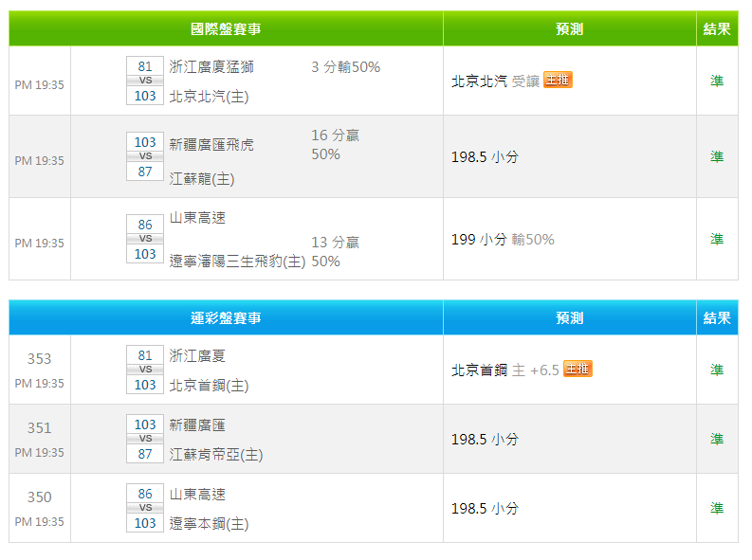Open the team name 遼寧瀋陽三生飛豹(主)

(237, 262)
